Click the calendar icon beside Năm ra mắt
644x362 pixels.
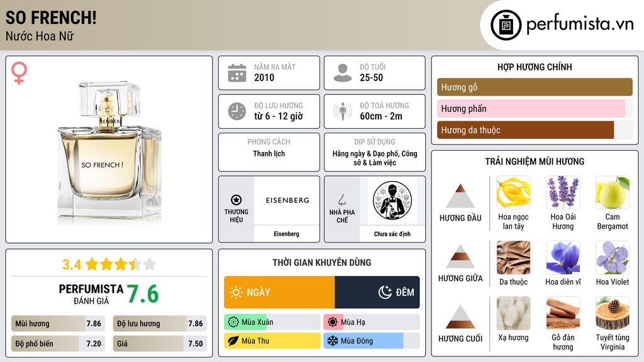click(237, 73)
